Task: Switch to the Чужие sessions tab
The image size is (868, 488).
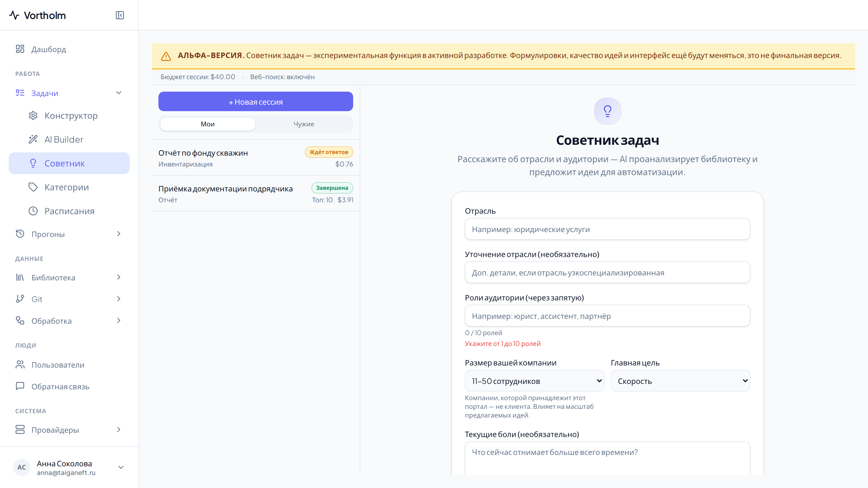Action: (304, 124)
